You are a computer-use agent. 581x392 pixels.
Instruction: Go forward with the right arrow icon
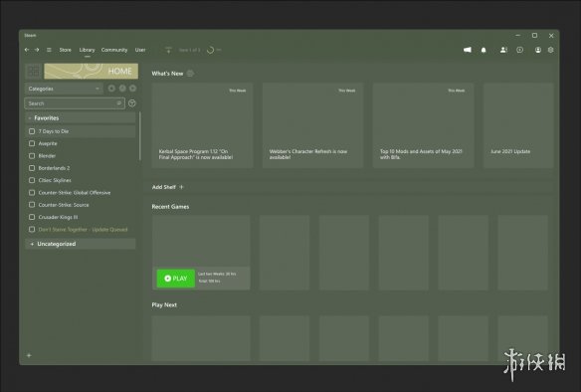click(37, 50)
